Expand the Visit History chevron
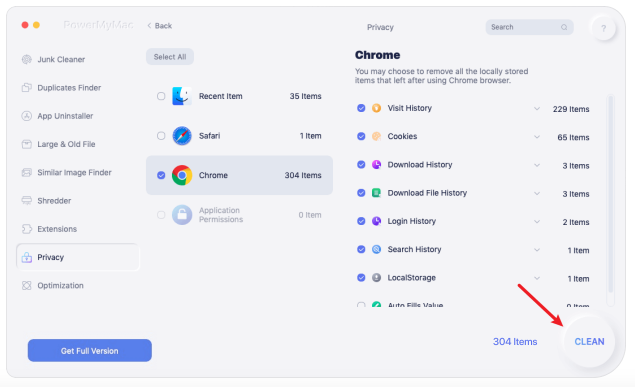This screenshot has width=635, height=387. click(537, 108)
